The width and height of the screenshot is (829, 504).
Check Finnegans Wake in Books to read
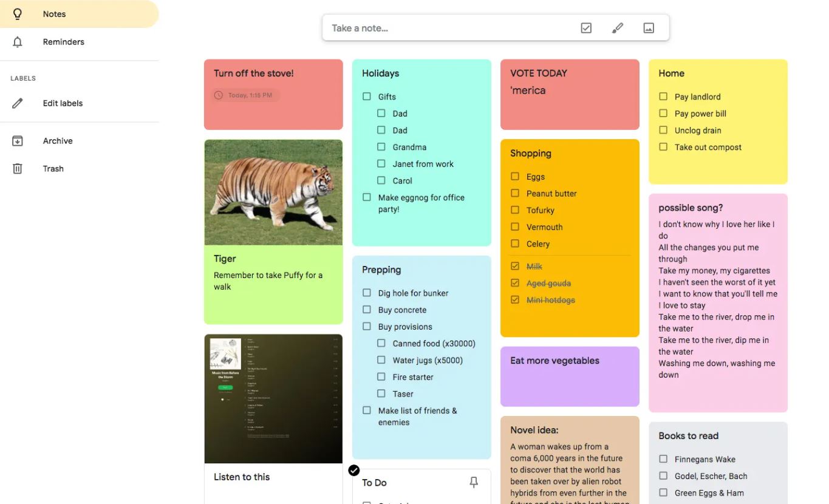tap(663, 459)
